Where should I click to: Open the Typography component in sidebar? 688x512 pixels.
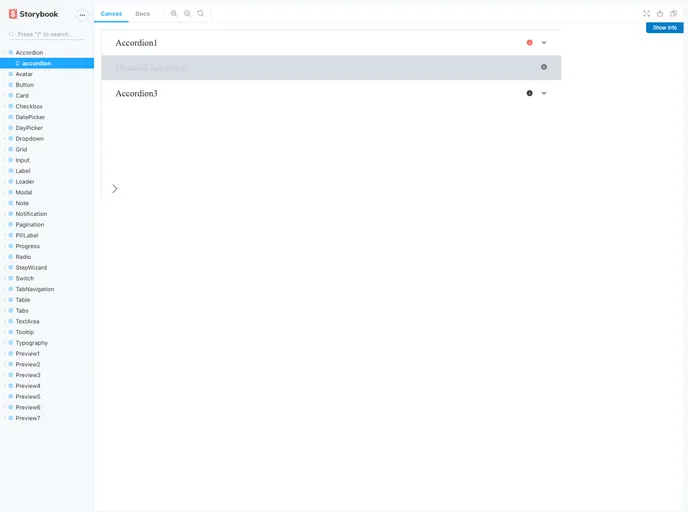[x=32, y=343]
